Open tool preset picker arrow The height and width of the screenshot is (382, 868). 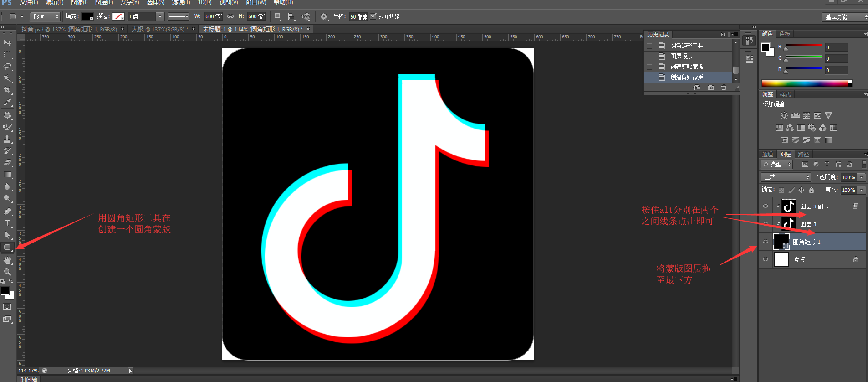22,16
